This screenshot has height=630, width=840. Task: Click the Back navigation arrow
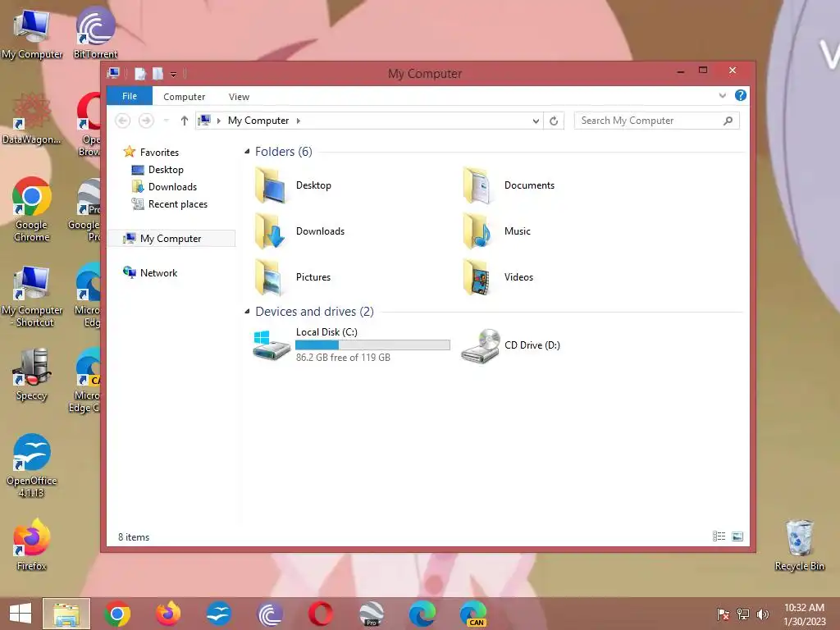pos(123,121)
